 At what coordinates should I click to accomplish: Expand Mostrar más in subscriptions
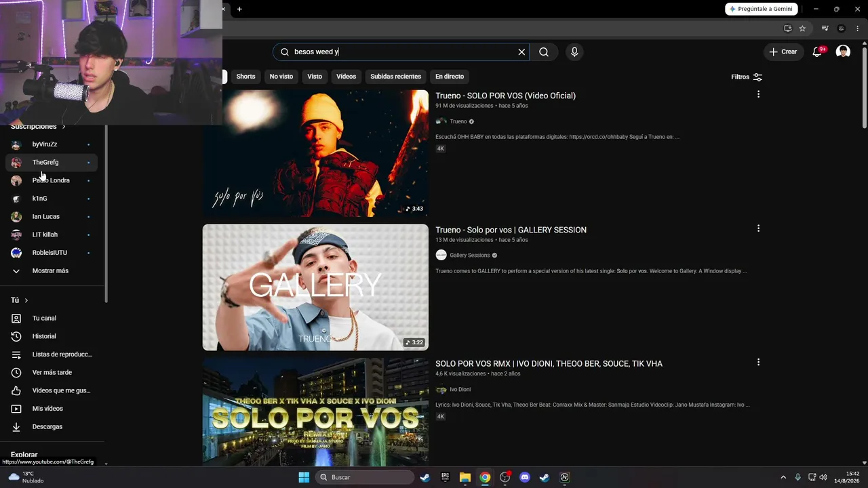tap(52, 271)
